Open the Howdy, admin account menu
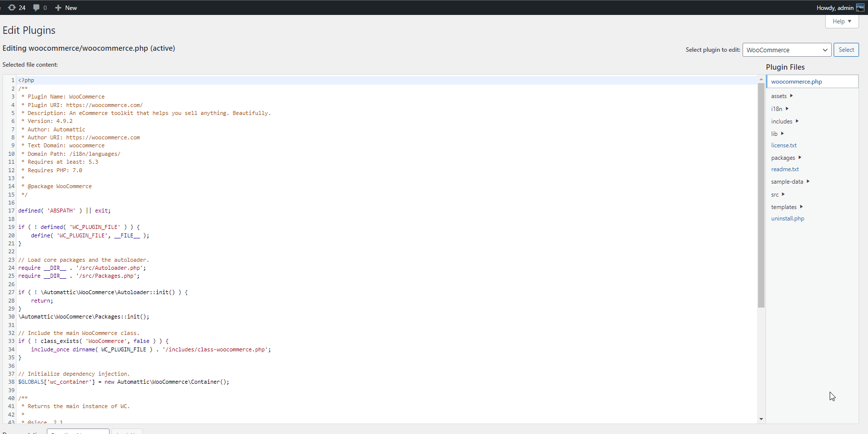The width and height of the screenshot is (868, 434). [840, 7]
